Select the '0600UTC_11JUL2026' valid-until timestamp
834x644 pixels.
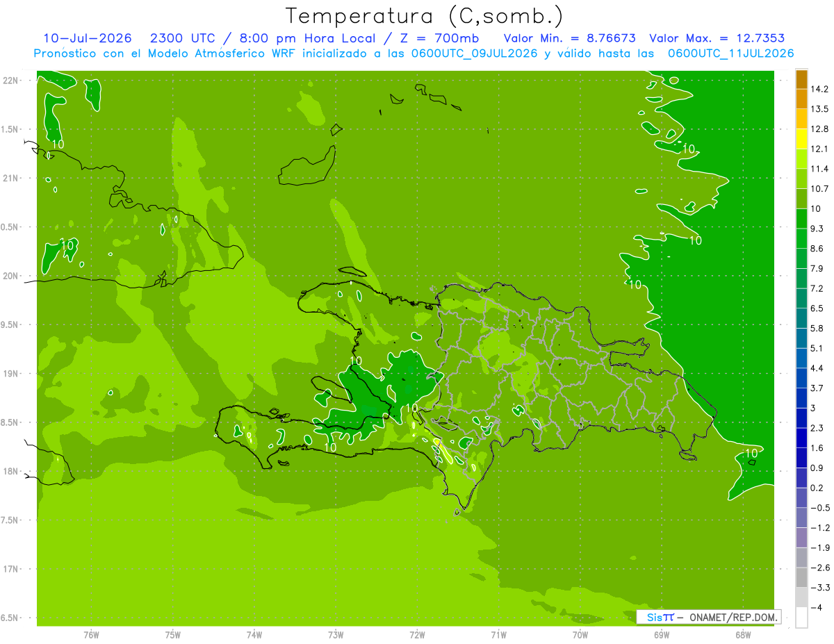click(x=730, y=53)
